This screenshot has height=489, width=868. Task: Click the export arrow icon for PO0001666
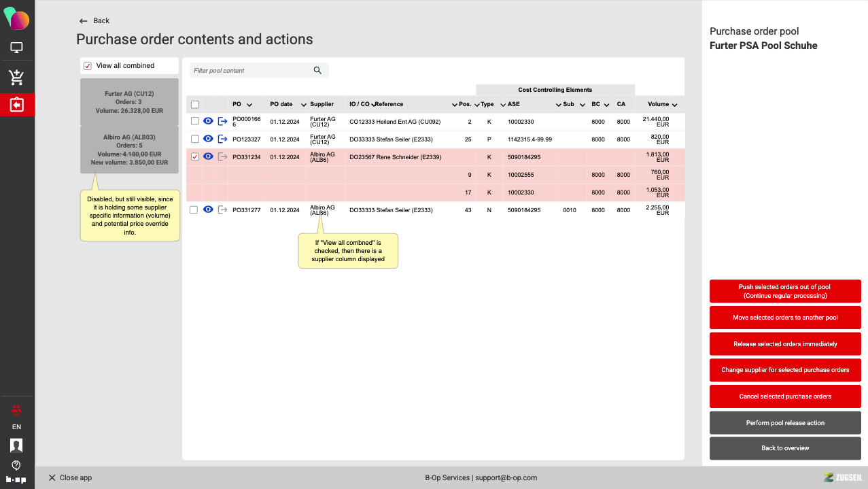(x=222, y=121)
